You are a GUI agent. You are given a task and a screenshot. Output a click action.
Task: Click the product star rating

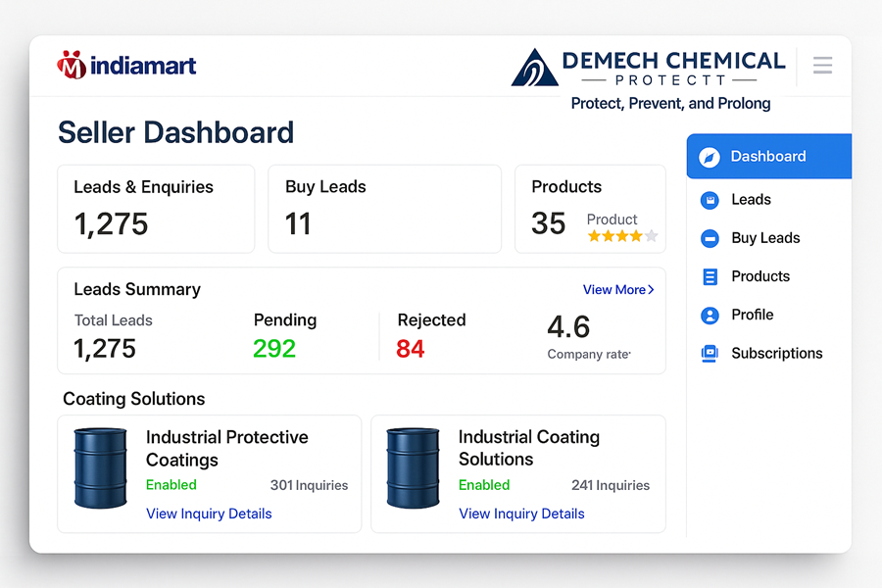pyautogui.click(x=622, y=236)
